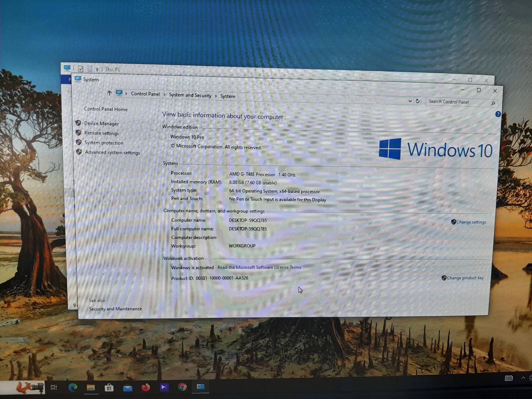Click the up arrow in System window
This screenshot has height=399, width=532.
point(109,93)
